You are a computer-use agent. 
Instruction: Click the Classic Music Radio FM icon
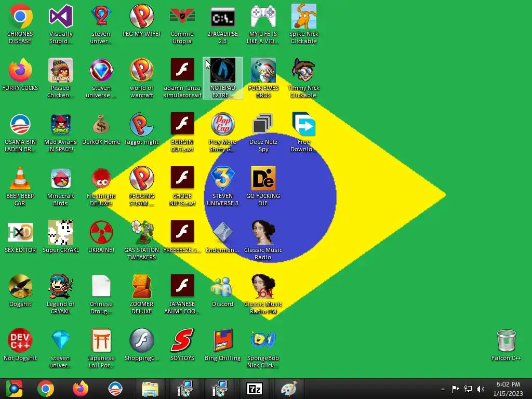(263, 294)
